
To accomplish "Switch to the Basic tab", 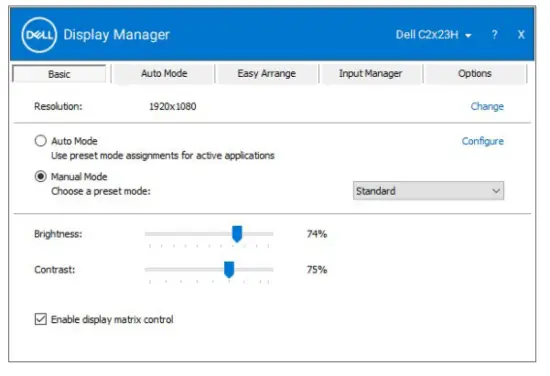I will click(59, 74).
